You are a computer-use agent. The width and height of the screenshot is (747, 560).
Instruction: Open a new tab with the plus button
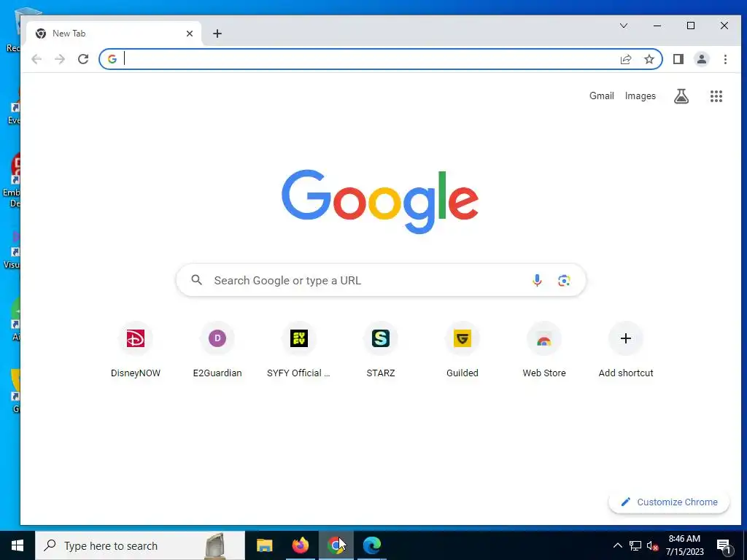point(217,34)
